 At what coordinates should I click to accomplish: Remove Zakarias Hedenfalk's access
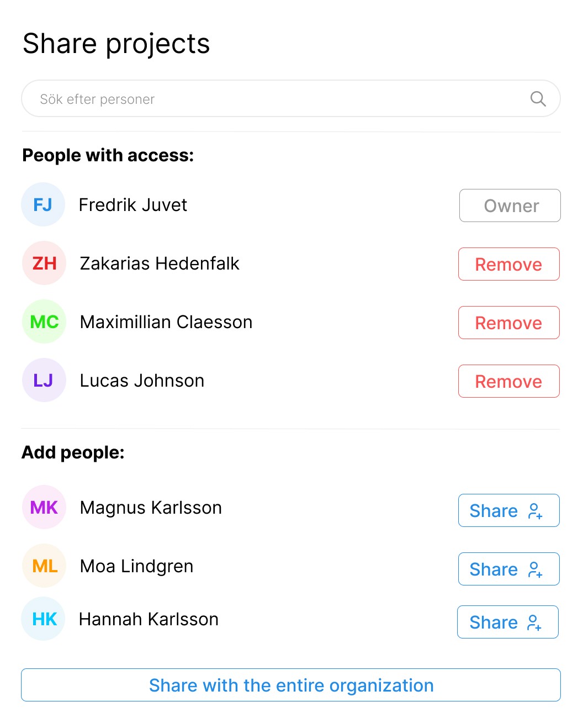pos(508,264)
